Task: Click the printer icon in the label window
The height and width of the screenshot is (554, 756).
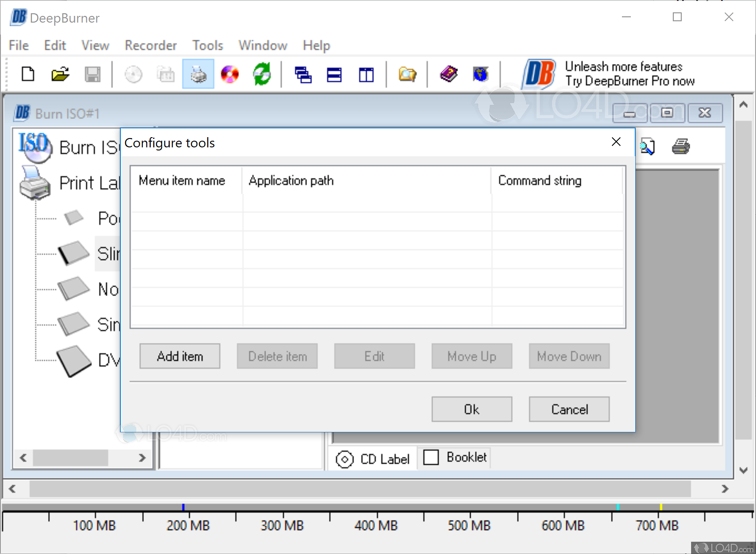Action: pos(681,146)
